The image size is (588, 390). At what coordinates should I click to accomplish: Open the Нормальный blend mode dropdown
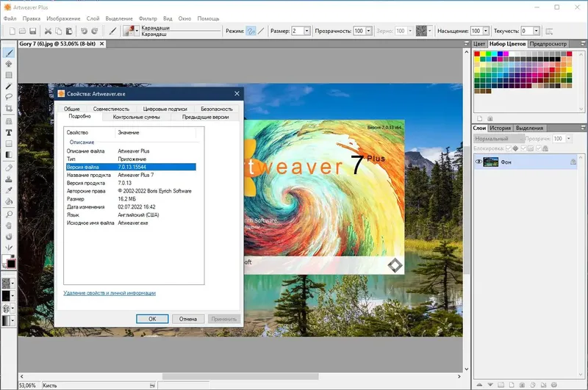tap(498, 139)
